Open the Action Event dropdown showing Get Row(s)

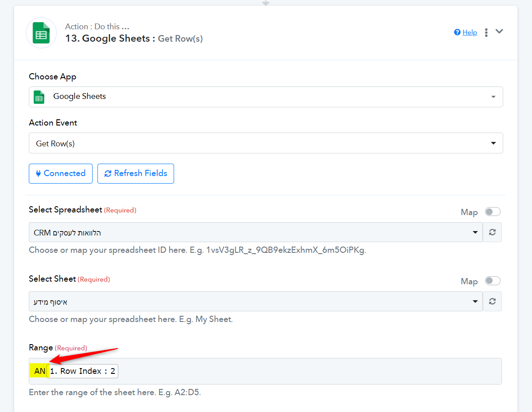(266, 143)
